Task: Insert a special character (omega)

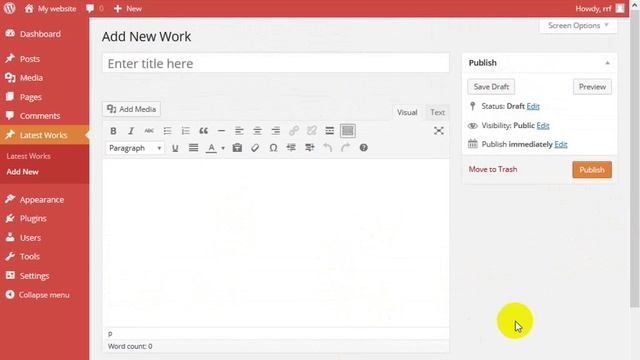Action: tap(273, 148)
